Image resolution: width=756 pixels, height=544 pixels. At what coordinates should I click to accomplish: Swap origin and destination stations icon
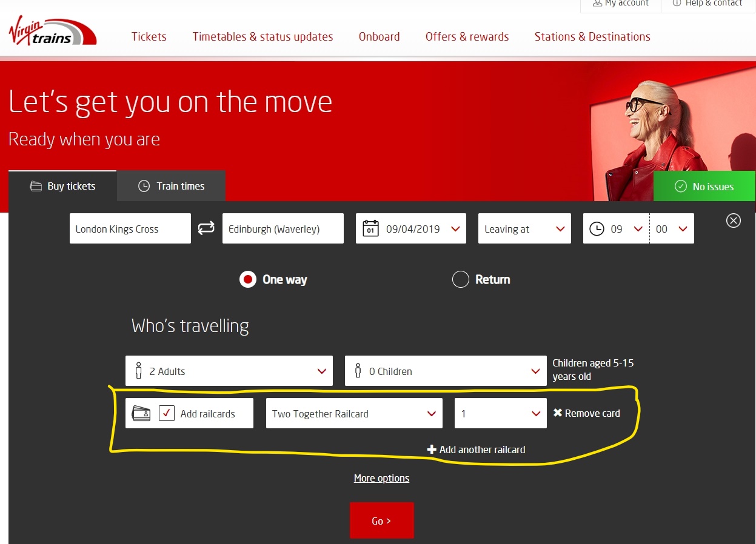[x=206, y=228]
